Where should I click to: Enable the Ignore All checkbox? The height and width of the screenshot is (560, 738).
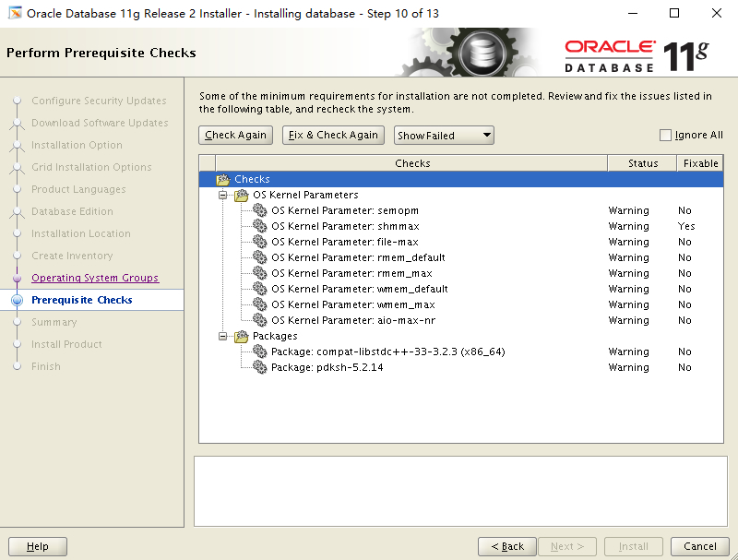coord(665,135)
